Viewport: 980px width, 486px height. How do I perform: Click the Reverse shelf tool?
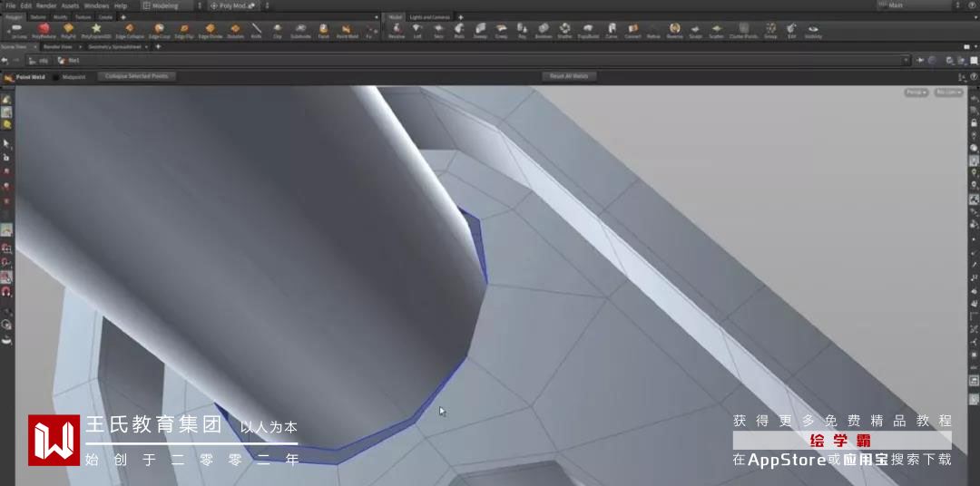674,31
